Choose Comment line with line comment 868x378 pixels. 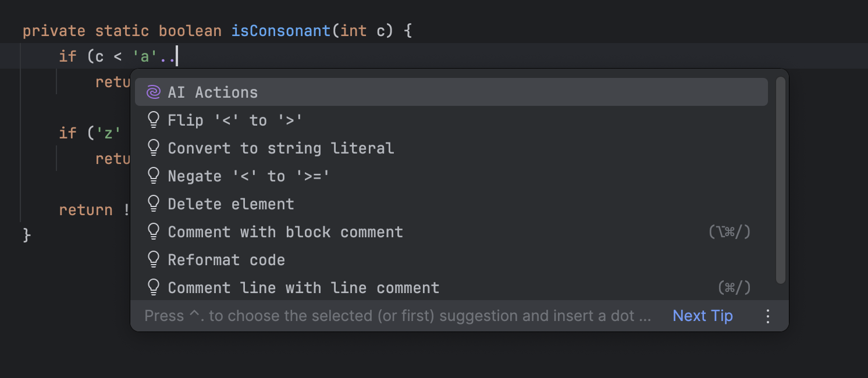click(x=303, y=287)
